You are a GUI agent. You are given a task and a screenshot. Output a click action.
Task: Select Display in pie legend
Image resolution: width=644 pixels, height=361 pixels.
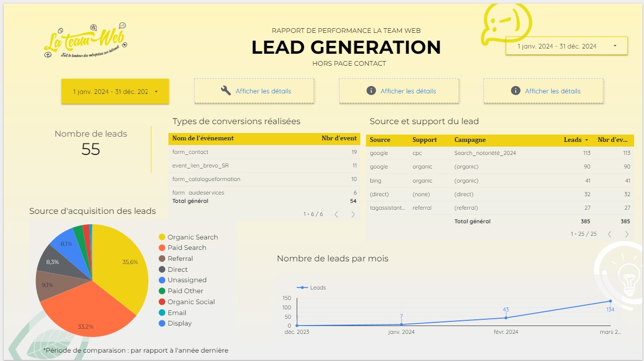(175, 323)
